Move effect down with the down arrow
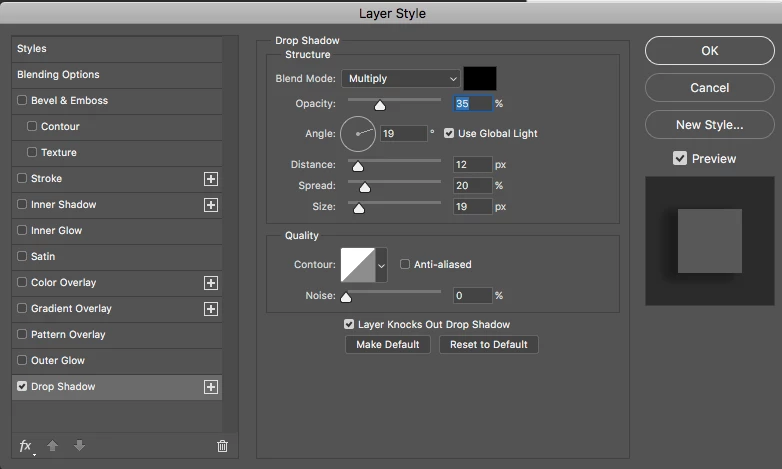This screenshot has height=469, width=782. tap(79, 446)
